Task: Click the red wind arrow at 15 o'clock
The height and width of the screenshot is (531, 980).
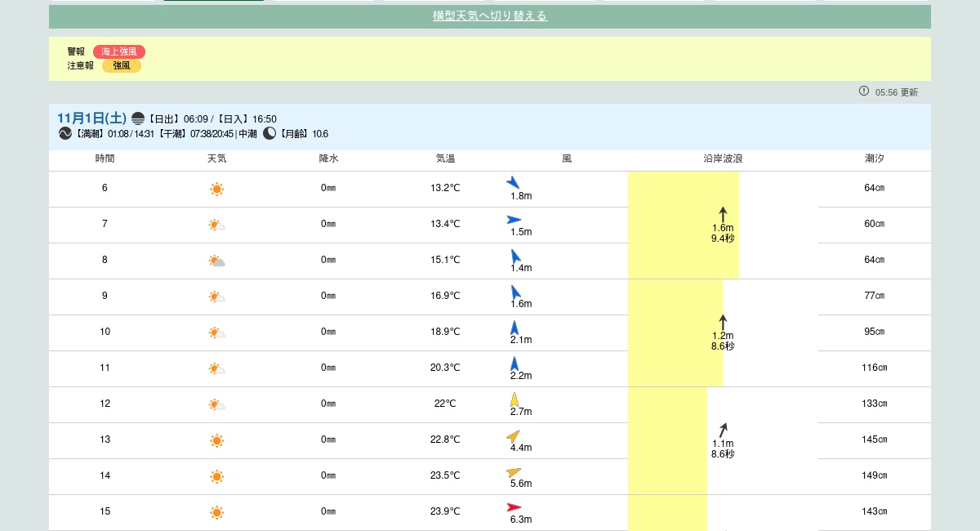Action: coord(514,507)
